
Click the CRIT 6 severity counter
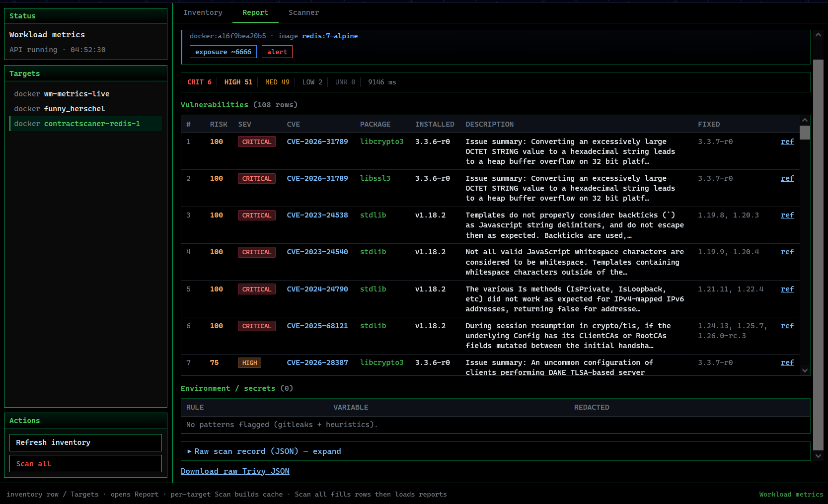(x=199, y=82)
